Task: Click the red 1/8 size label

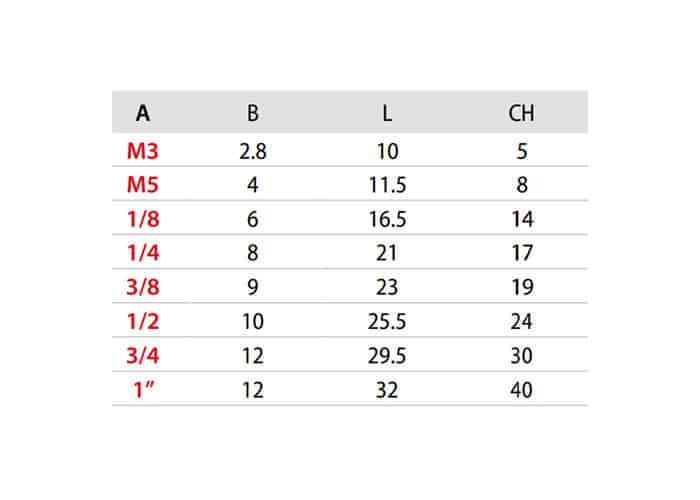Action: [143, 219]
